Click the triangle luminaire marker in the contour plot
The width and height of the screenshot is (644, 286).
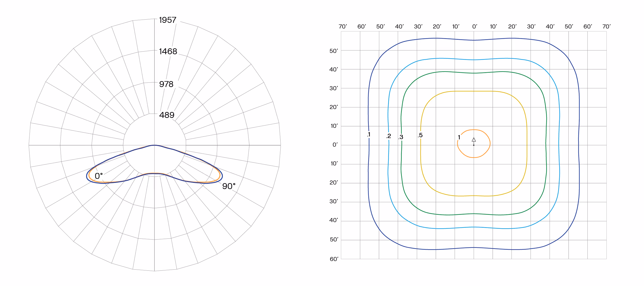(x=474, y=140)
